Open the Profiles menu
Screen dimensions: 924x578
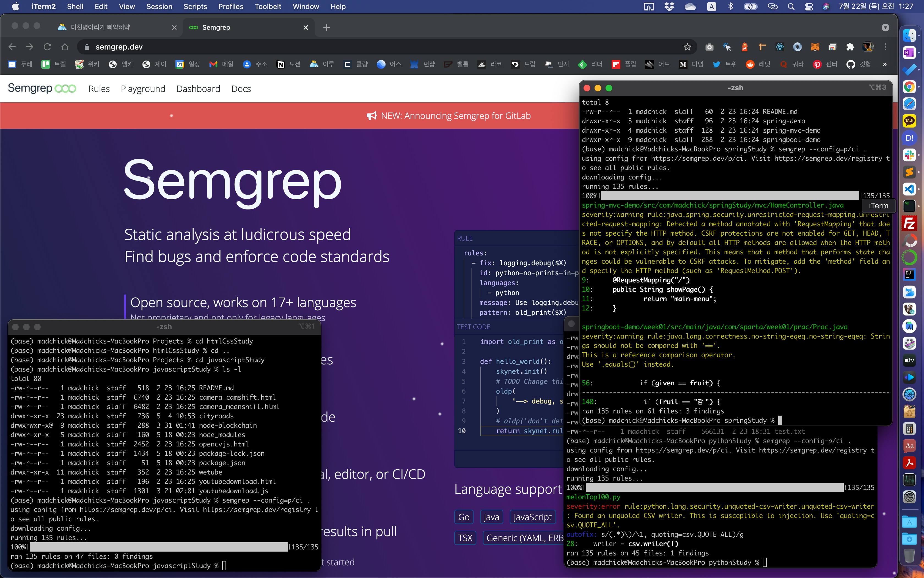pyautogui.click(x=231, y=7)
